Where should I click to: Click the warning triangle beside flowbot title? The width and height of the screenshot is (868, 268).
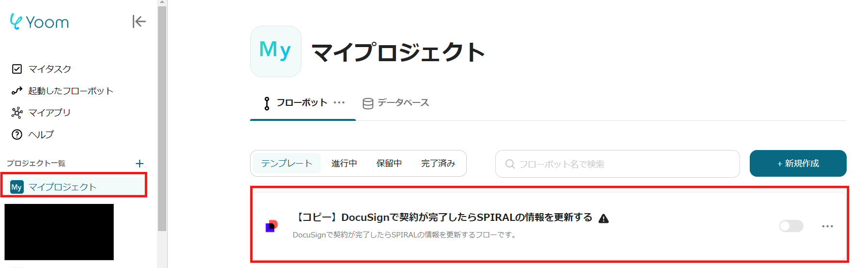click(603, 218)
